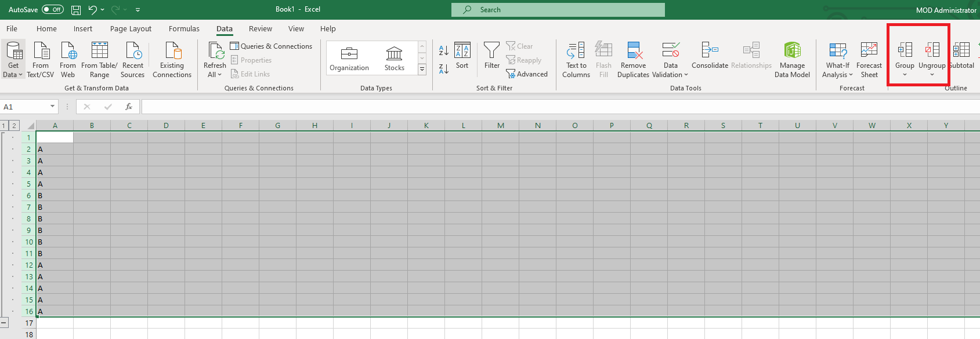Viewport: 980px width, 339px height.
Task: Open the Name Box dropdown arrow
Action: [53, 107]
